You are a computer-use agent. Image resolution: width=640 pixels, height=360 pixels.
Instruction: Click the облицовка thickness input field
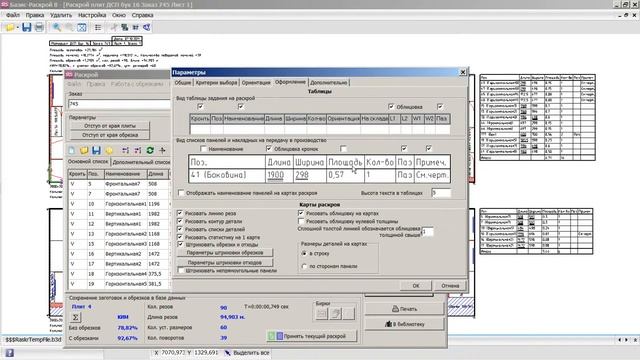pos(427,232)
